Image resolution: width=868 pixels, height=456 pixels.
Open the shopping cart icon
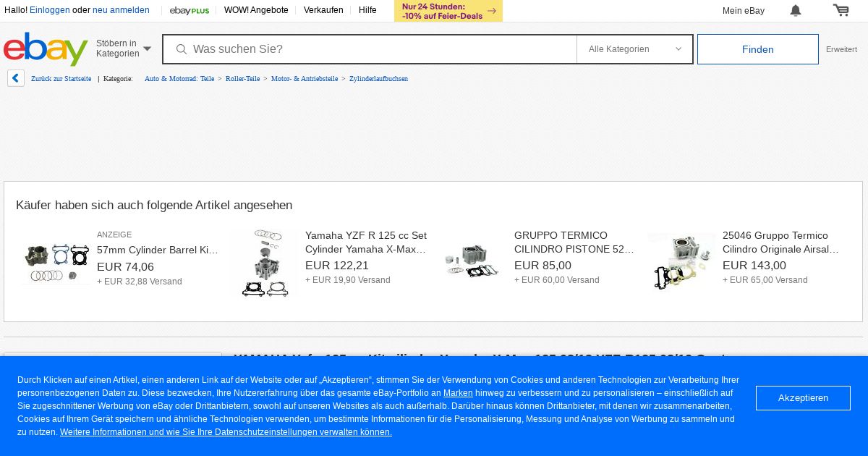click(x=841, y=10)
